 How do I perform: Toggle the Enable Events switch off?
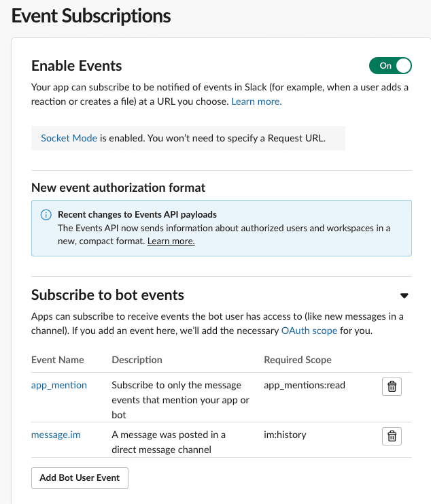point(390,65)
